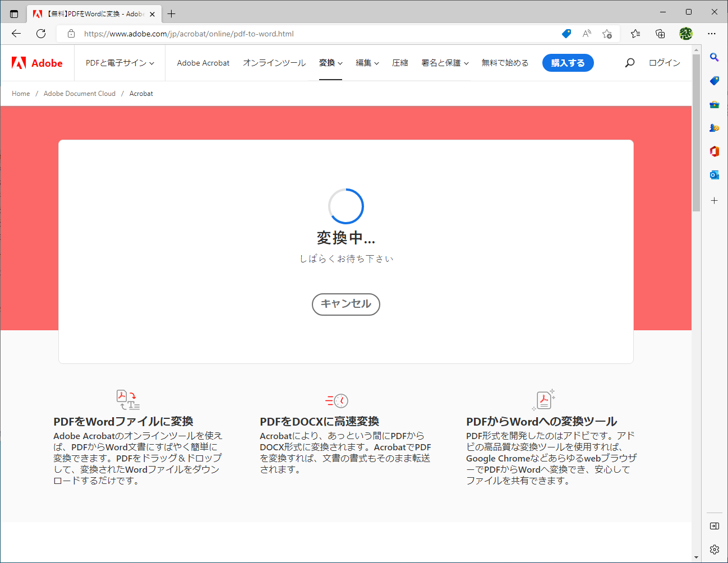This screenshot has width=728, height=563.
Task: Open Outlook from the Edge sidebar
Action: (x=714, y=174)
